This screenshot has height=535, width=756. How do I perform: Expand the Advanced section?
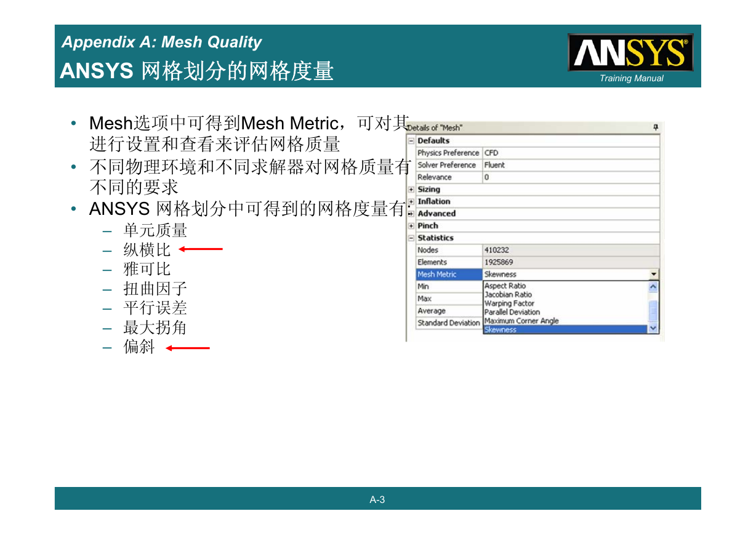tap(411, 214)
